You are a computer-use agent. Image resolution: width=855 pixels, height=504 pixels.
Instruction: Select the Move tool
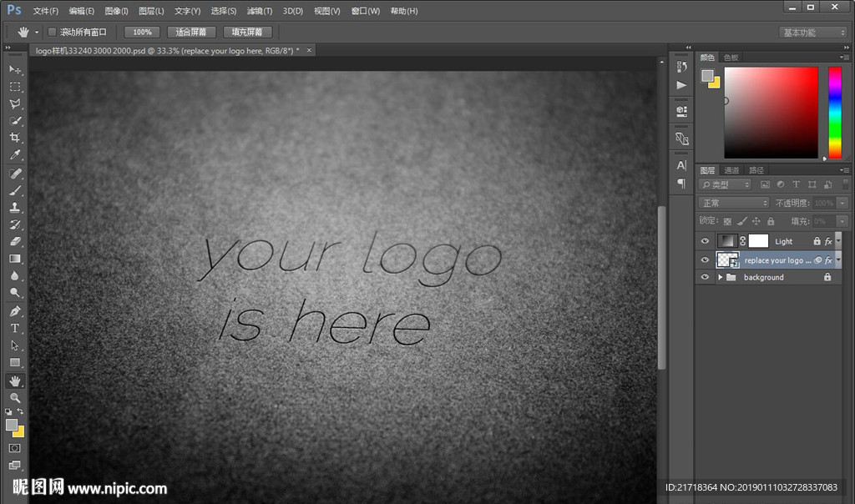(15, 70)
